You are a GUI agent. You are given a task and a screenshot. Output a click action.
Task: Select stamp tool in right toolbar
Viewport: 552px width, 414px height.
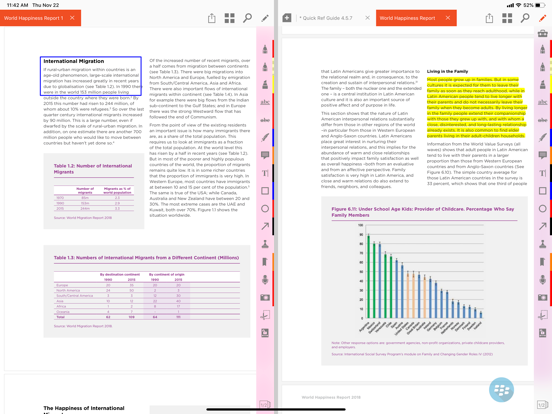click(542, 244)
